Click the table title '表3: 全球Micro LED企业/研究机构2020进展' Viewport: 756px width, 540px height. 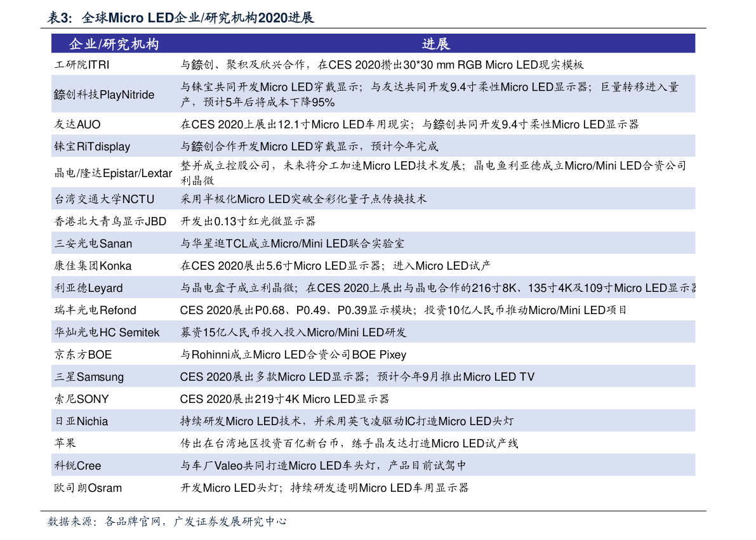point(181,18)
